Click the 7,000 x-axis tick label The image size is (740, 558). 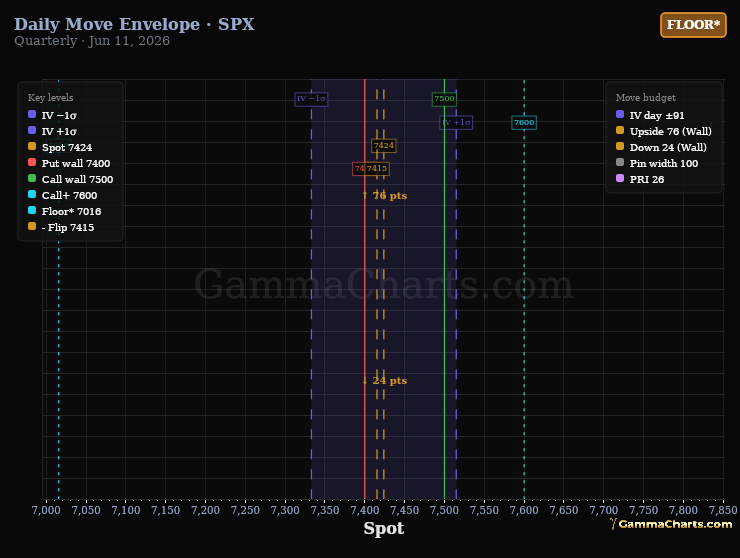click(46, 510)
